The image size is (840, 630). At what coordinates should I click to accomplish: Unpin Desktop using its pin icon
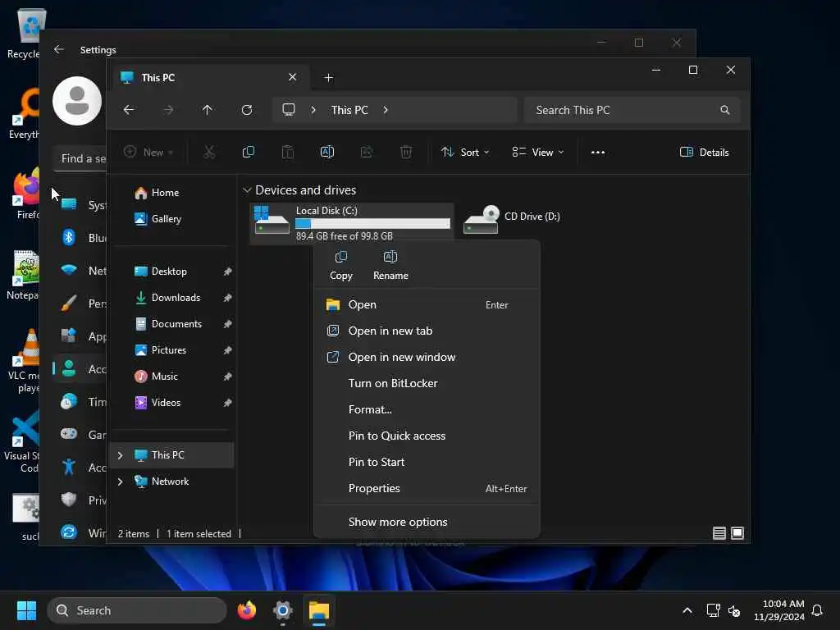(228, 272)
